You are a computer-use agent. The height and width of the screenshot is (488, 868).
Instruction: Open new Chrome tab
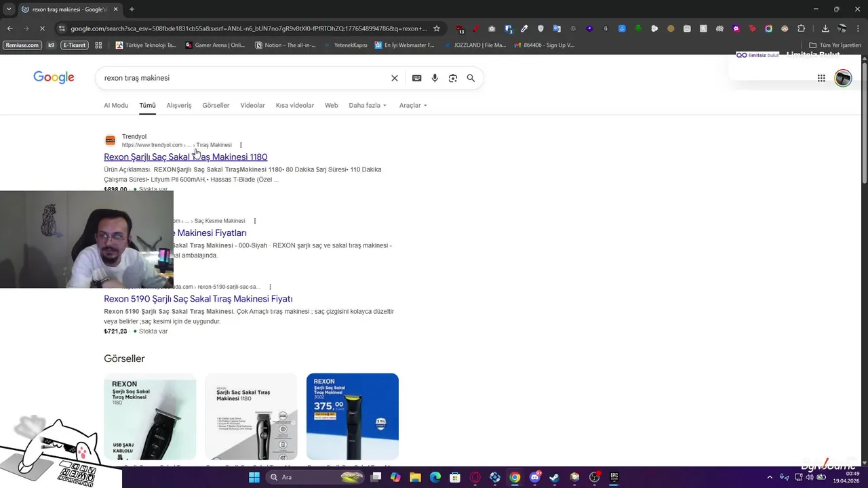pyautogui.click(x=132, y=9)
